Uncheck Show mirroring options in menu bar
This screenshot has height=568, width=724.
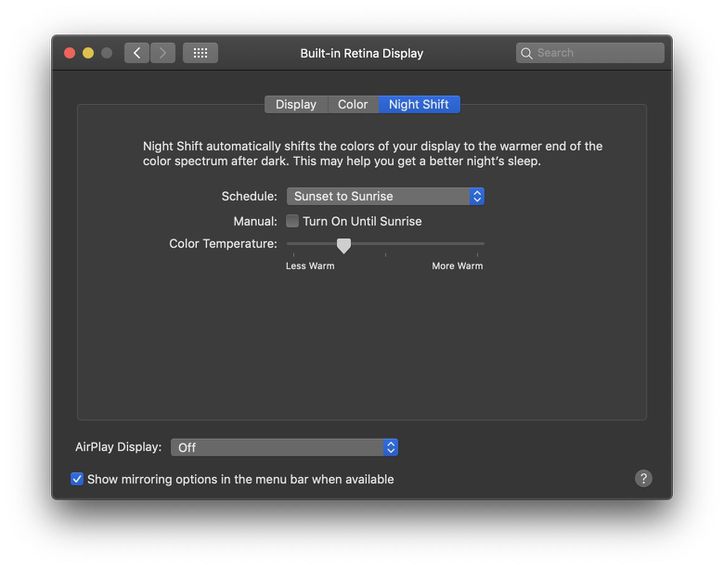(x=77, y=479)
